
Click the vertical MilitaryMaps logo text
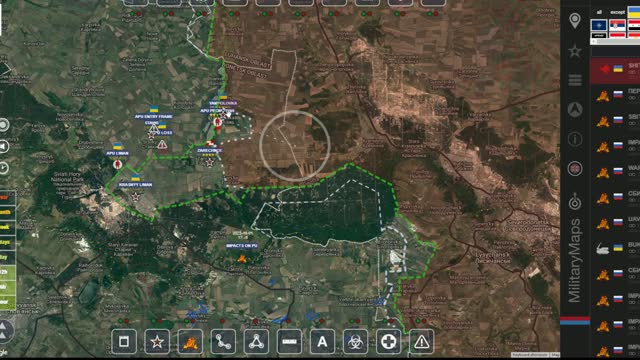575,261
